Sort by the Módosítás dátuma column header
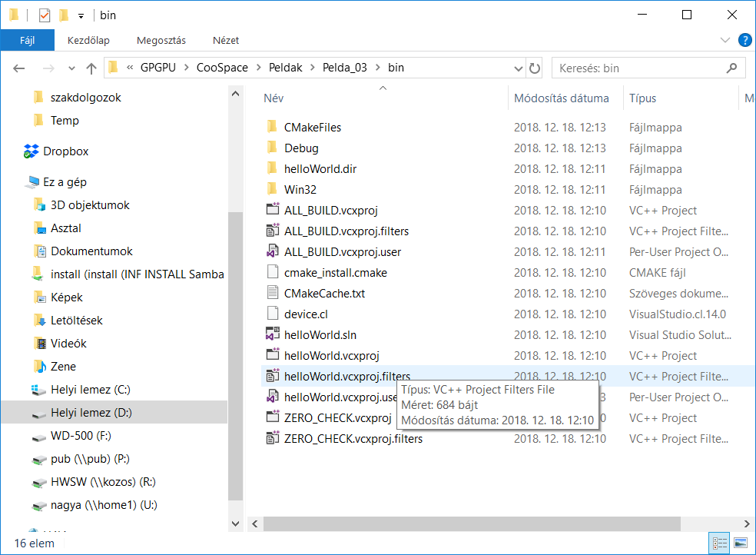 (561, 98)
